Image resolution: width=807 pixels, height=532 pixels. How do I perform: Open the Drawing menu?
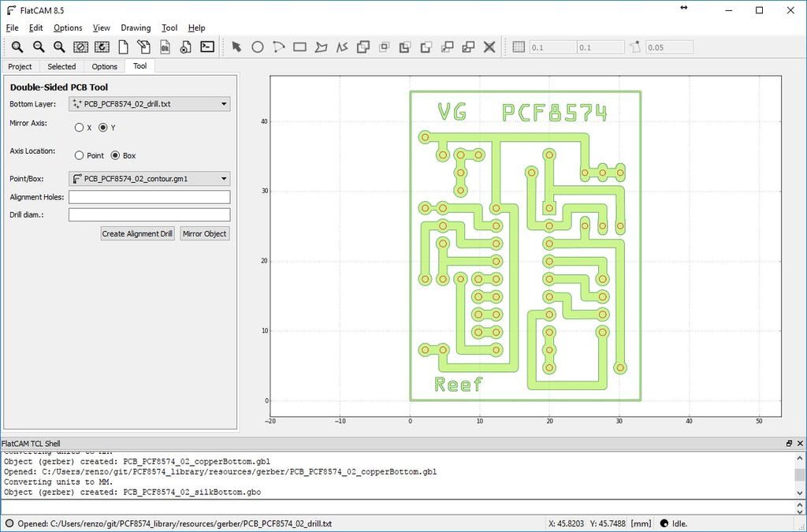(x=136, y=28)
